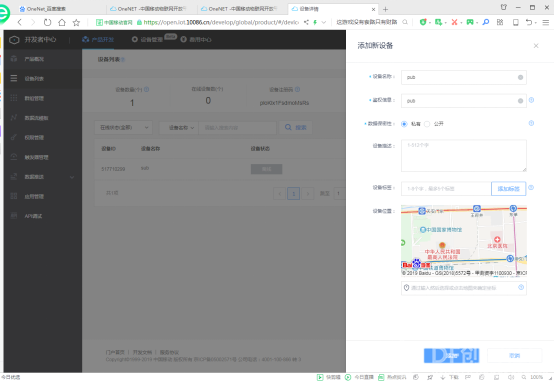This screenshot has width=554, height=383.
Task: Open the address bar dropdown chevron
Action: [324, 22]
